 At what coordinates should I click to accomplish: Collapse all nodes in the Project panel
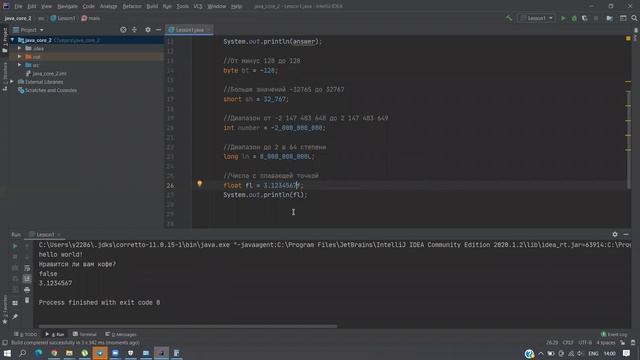pos(134,30)
